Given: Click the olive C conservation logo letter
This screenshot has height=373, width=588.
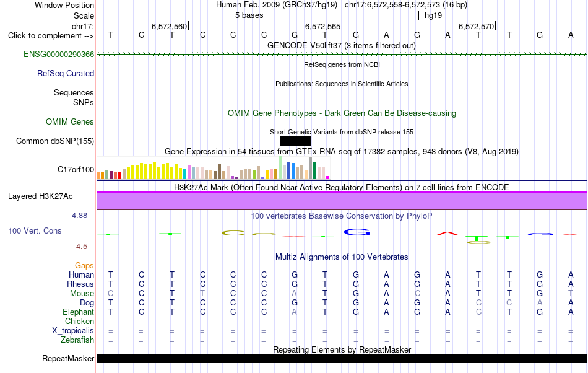Looking at the screenshot, I should 233,233.
